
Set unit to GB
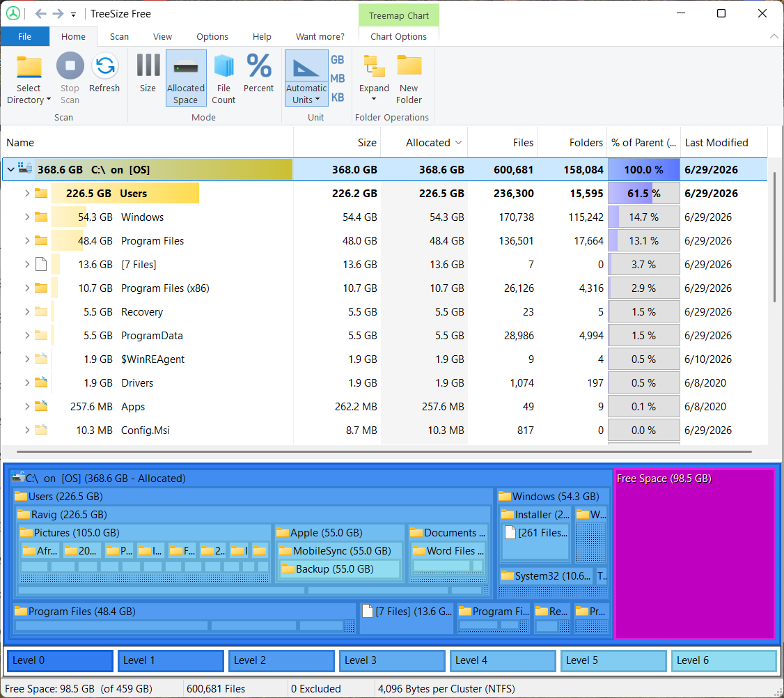338,60
